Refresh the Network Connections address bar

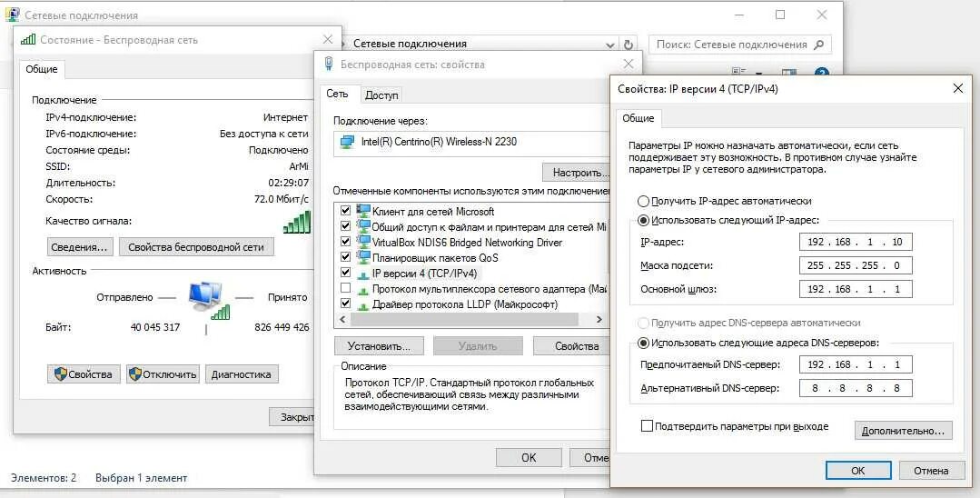coord(629,45)
